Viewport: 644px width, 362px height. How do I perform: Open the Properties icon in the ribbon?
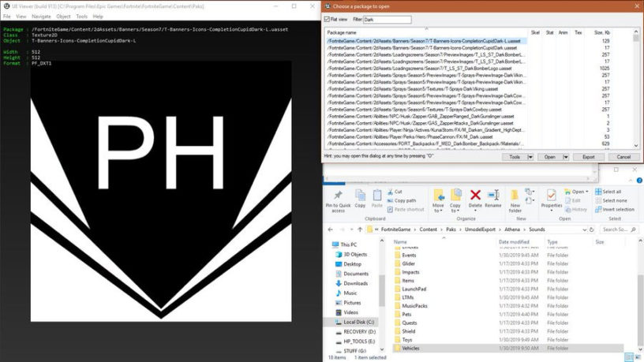click(x=551, y=196)
